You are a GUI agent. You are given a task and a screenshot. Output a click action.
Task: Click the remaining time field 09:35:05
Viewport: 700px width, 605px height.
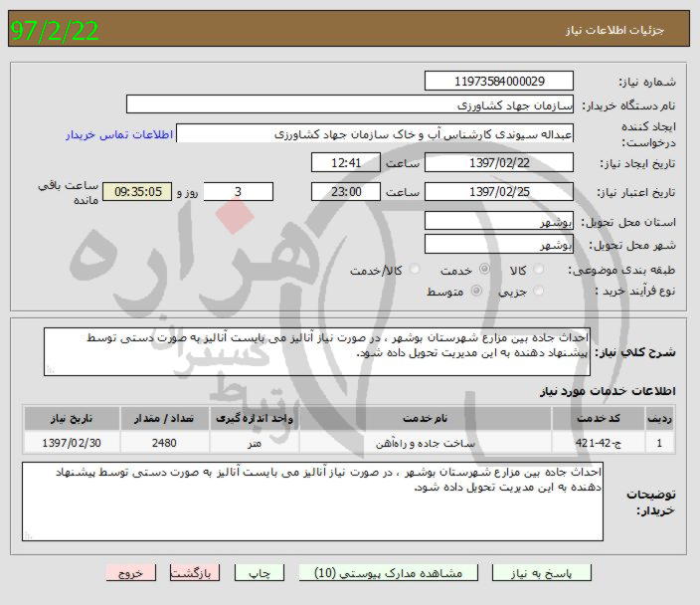(x=137, y=192)
